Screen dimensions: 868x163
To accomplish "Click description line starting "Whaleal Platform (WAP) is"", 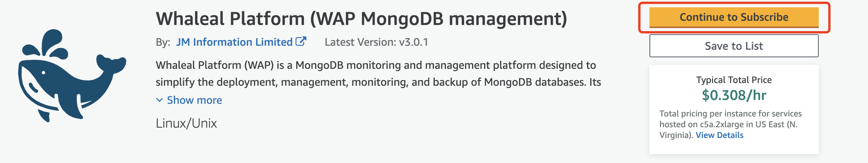I will (376, 65).
